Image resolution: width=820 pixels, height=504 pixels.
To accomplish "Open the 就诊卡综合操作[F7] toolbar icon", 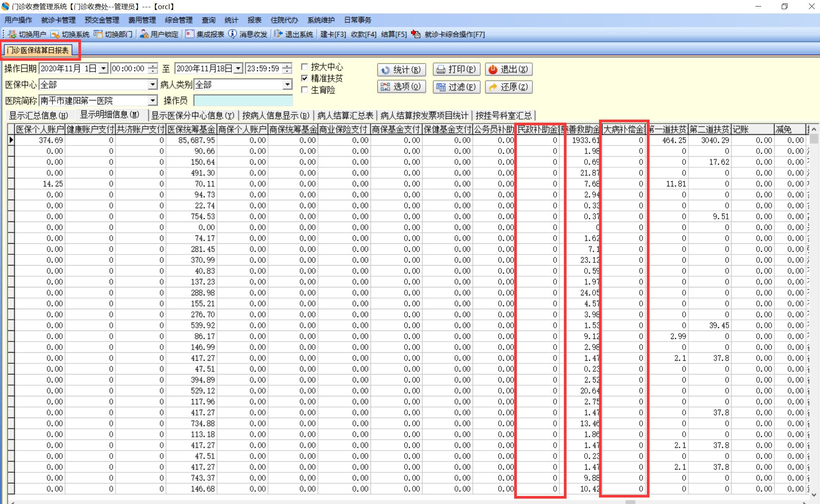I will coord(416,34).
